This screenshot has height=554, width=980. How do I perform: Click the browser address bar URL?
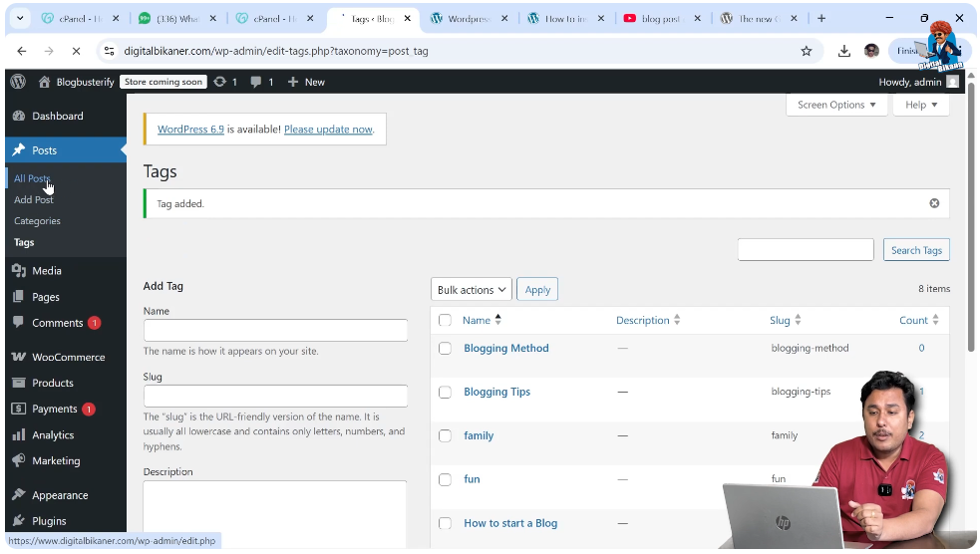[x=276, y=51]
